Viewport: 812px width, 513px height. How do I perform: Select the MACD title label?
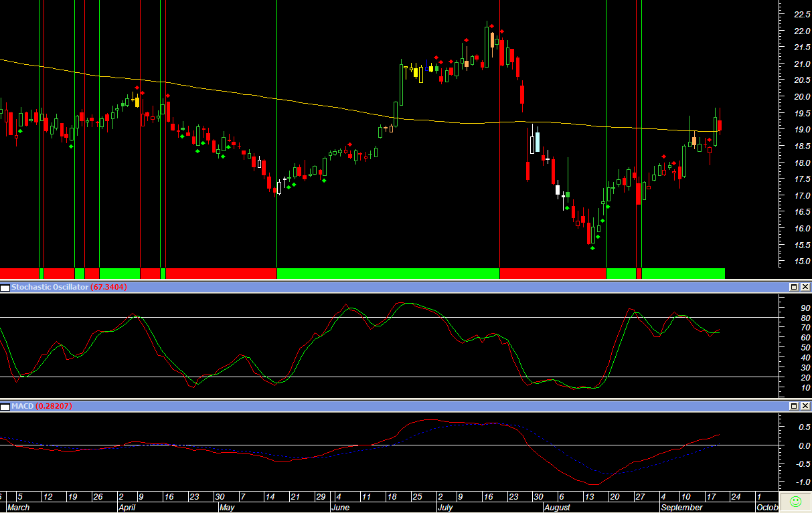[x=22, y=406]
